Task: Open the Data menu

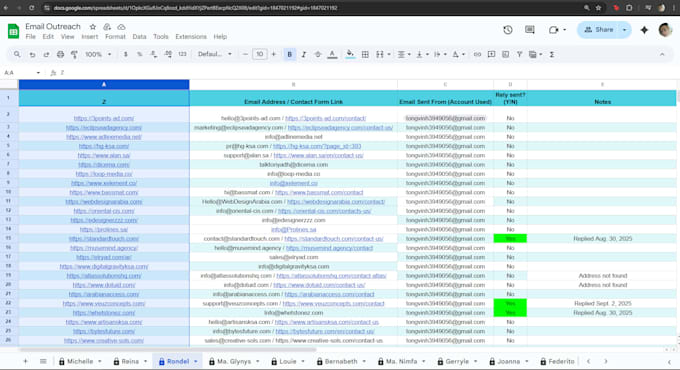Action: point(139,37)
